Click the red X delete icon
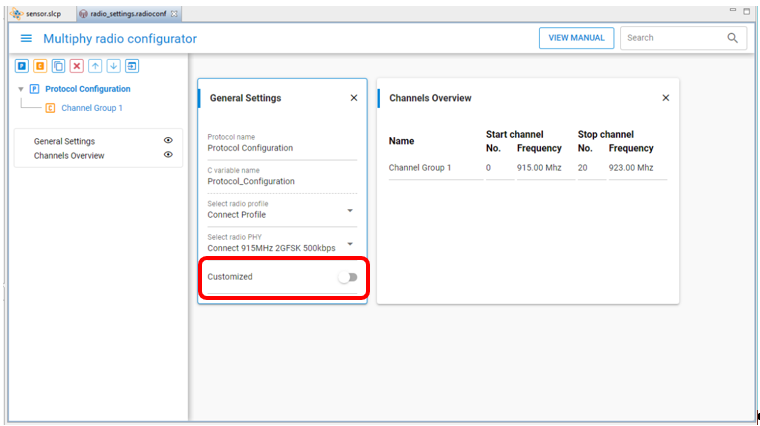 pyautogui.click(x=77, y=66)
